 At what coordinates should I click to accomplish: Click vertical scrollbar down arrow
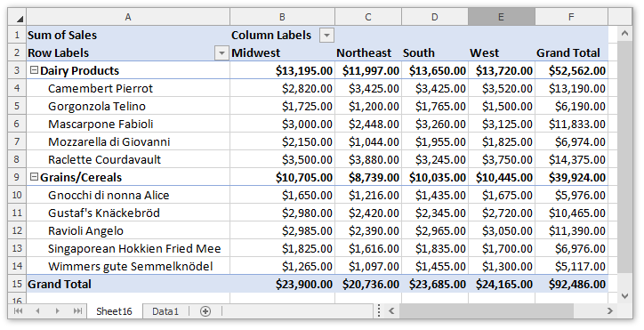click(x=624, y=296)
